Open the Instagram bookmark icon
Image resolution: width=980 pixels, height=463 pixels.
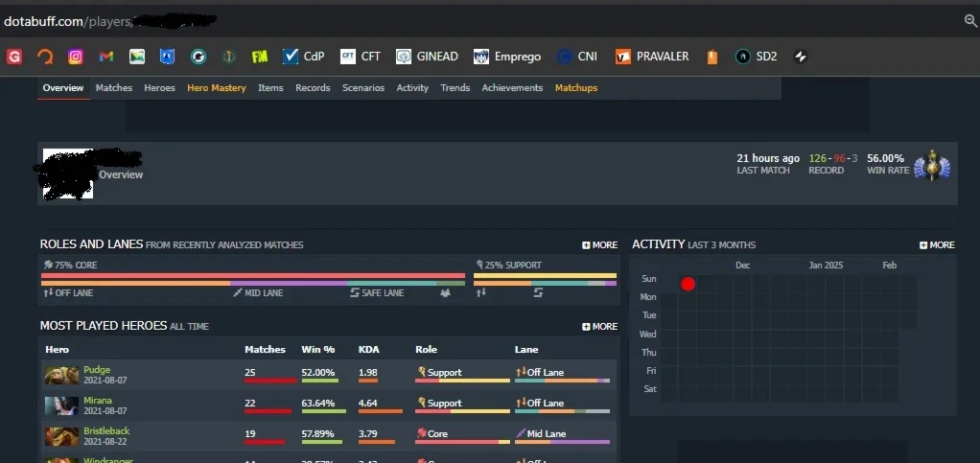click(76, 57)
